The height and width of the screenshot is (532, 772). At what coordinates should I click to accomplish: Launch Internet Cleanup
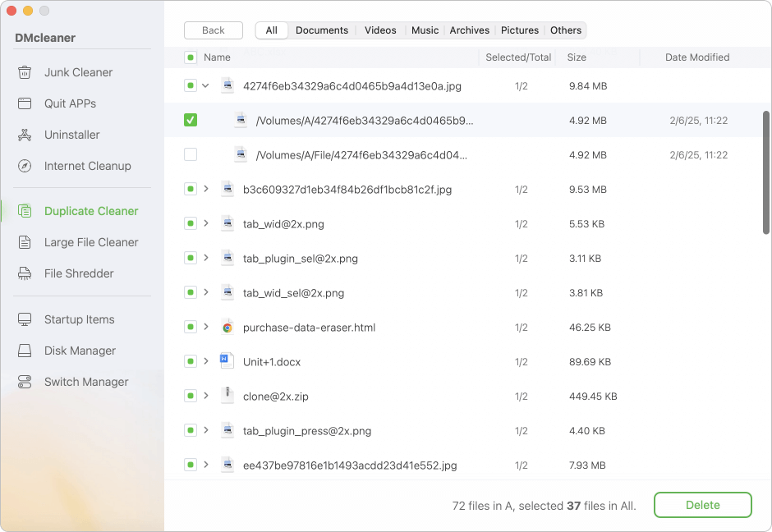(x=87, y=166)
